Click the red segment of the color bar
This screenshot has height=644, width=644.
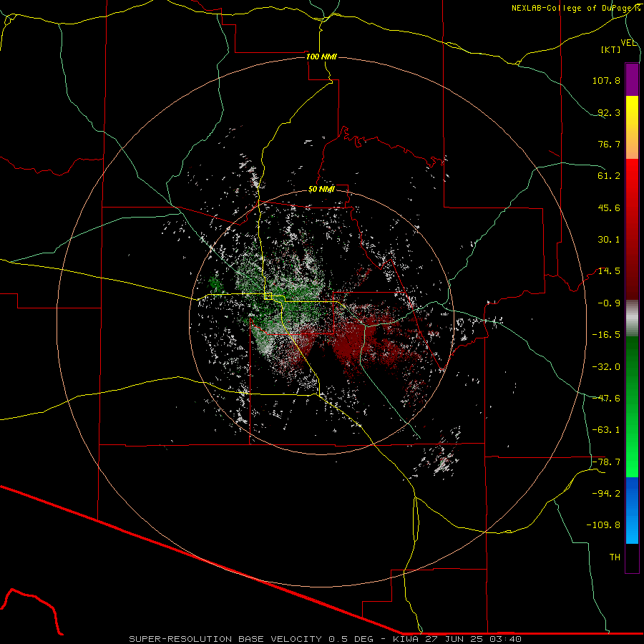(632, 229)
